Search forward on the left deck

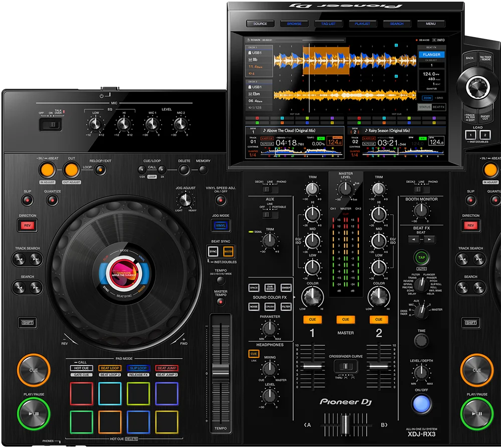[36, 288]
